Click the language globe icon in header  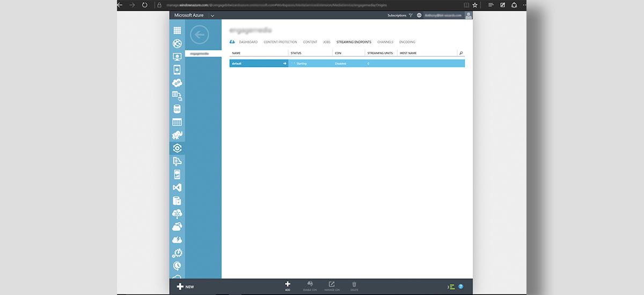click(419, 16)
